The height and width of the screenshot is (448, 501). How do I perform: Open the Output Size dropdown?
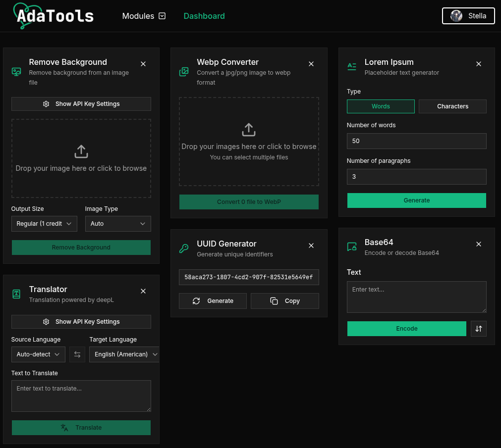44,224
